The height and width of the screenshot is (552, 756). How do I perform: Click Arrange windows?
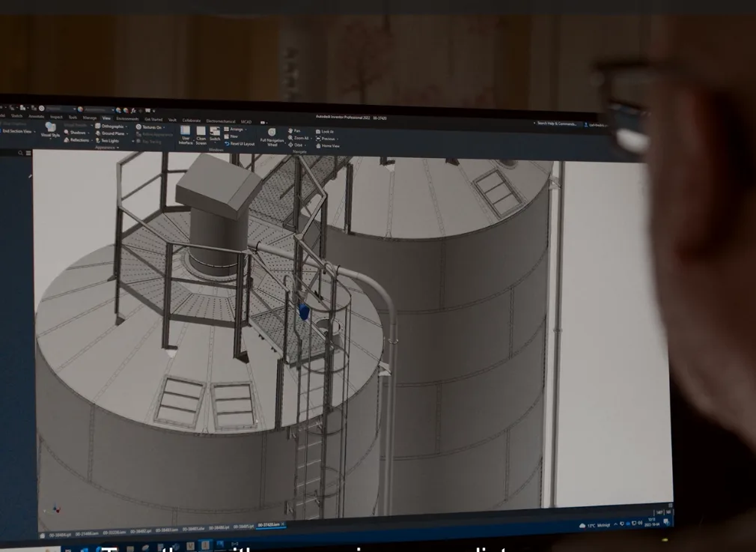(x=234, y=130)
